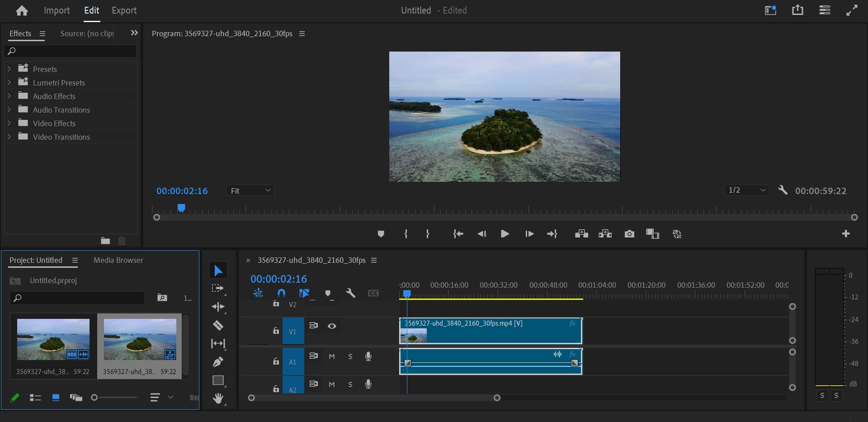Show hidden panels with double chevron
This screenshot has height=422, width=868.
tap(134, 33)
